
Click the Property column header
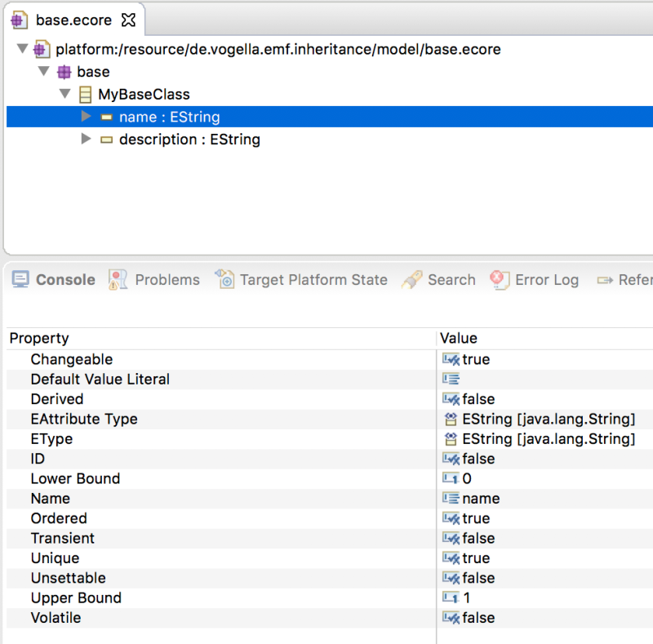pos(39,338)
